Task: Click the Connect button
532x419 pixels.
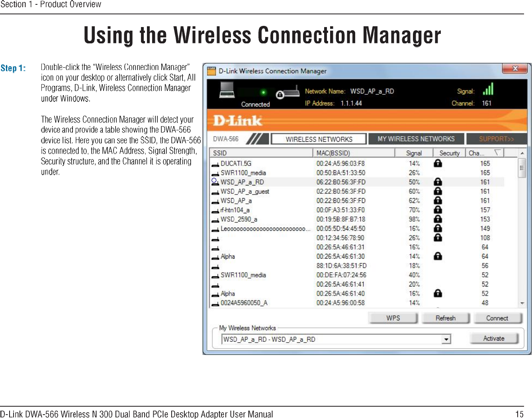Action: click(x=497, y=318)
